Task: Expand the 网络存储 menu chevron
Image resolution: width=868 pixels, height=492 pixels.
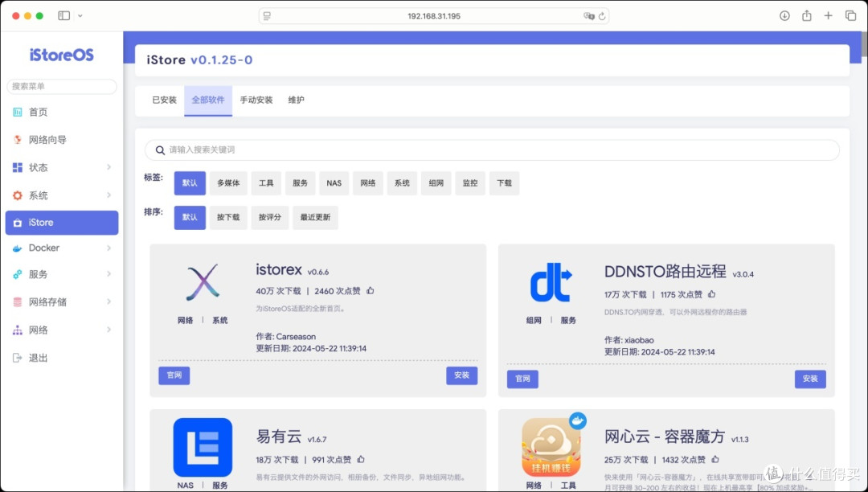Action: tap(109, 301)
